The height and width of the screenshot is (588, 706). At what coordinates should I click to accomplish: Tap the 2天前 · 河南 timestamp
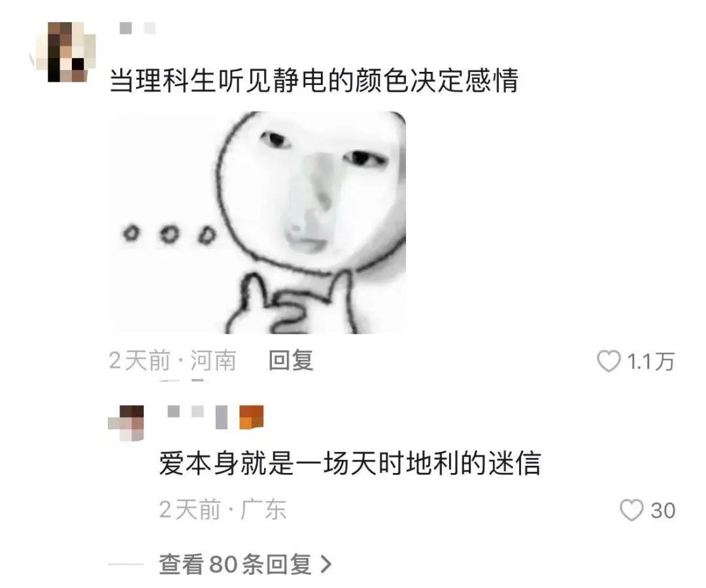[173, 361]
